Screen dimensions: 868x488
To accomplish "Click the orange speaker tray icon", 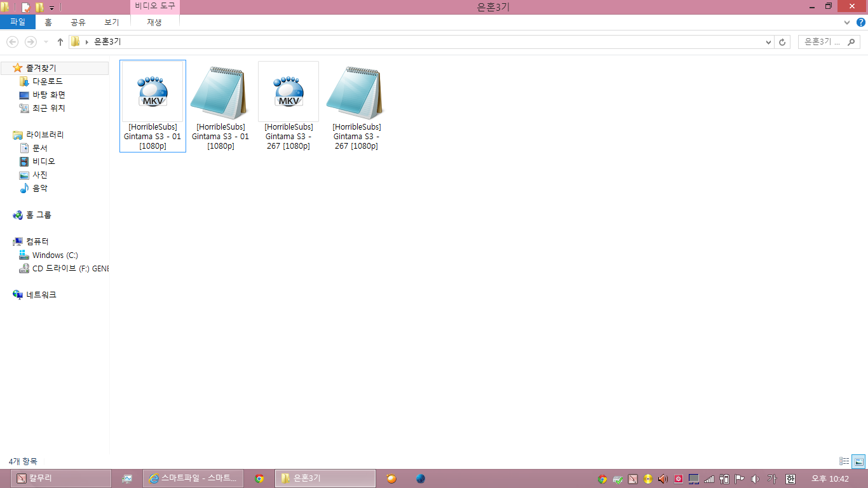I will [663, 479].
